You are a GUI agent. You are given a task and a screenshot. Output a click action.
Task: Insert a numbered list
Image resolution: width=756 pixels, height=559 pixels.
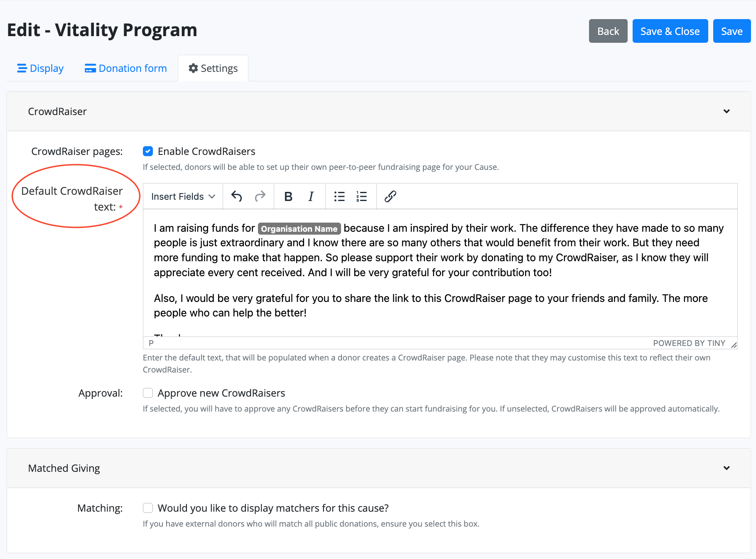[x=361, y=196]
